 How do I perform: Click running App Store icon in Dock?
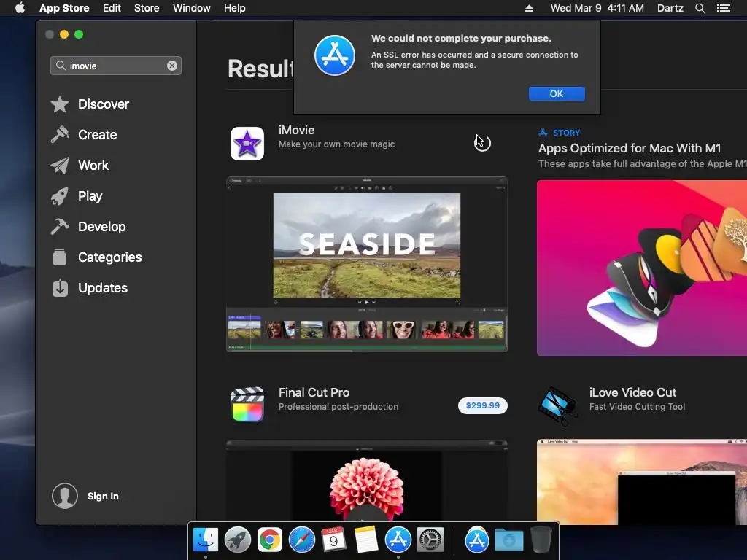tap(398, 540)
